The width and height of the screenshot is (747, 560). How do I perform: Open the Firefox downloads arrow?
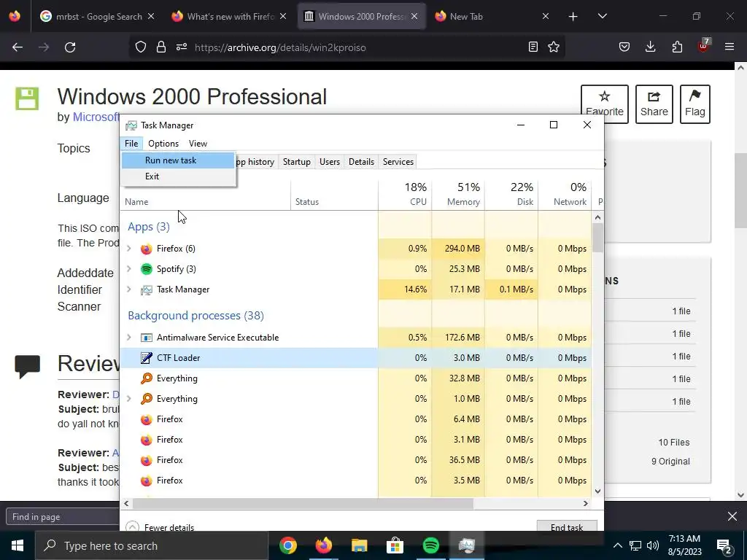coord(650,47)
